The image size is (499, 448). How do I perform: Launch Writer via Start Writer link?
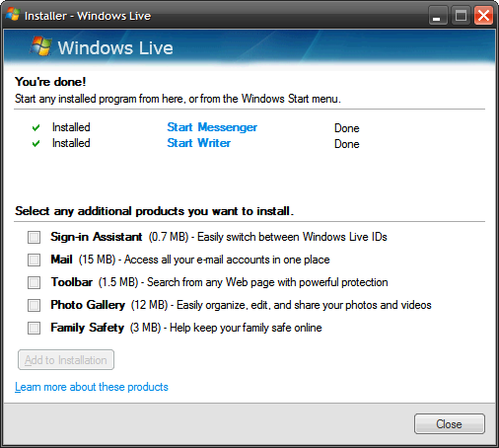click(198, 143)
